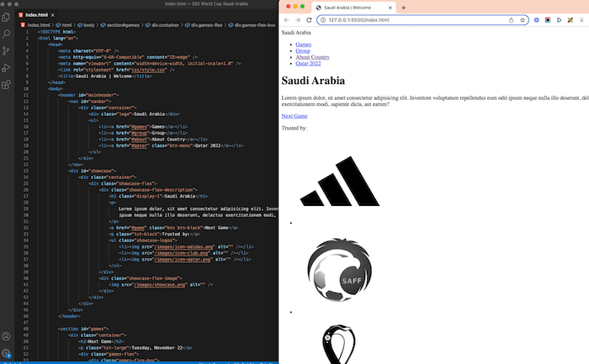Follow the About Country link

312,57
